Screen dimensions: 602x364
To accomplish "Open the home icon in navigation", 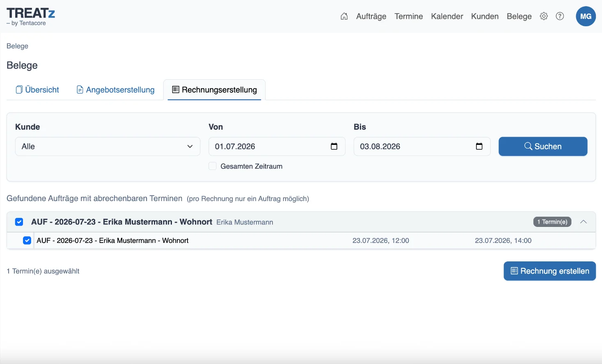I will [x=344, y=16].
